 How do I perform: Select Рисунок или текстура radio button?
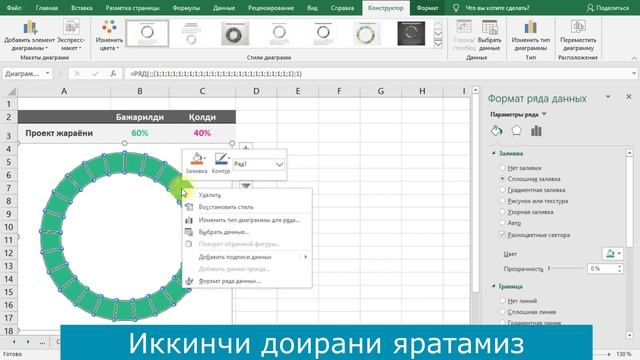[x=502, y=201]
